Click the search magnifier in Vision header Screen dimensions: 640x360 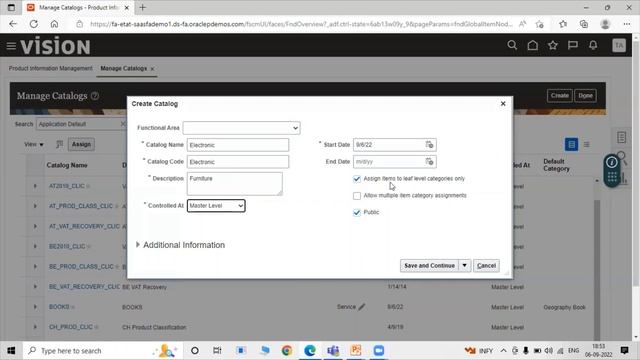pos(512,45)
